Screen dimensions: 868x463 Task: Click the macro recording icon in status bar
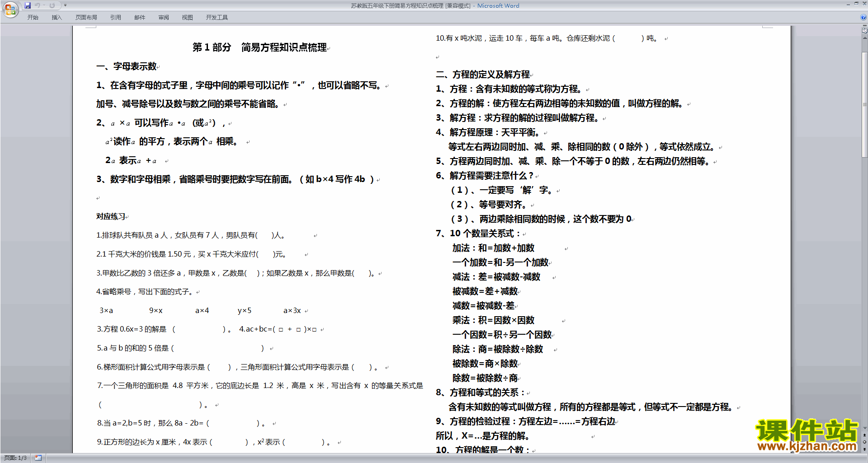[38, 458]
